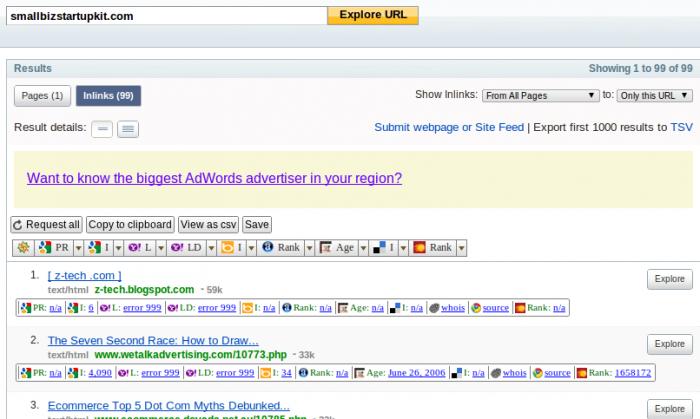This screenshot has height=419, width=700.
Task: Explore the Ecommerce Top 5 result
Action: coord(670,409)
